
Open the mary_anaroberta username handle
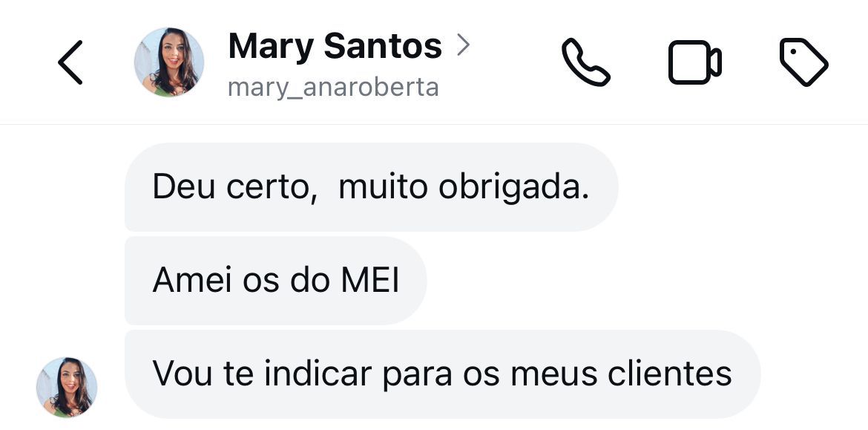(x=333, y=88)
